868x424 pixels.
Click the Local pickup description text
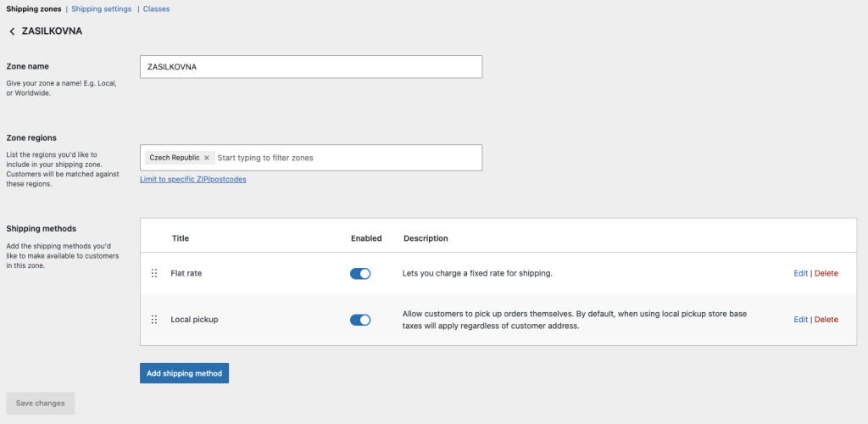pos(575,320)
